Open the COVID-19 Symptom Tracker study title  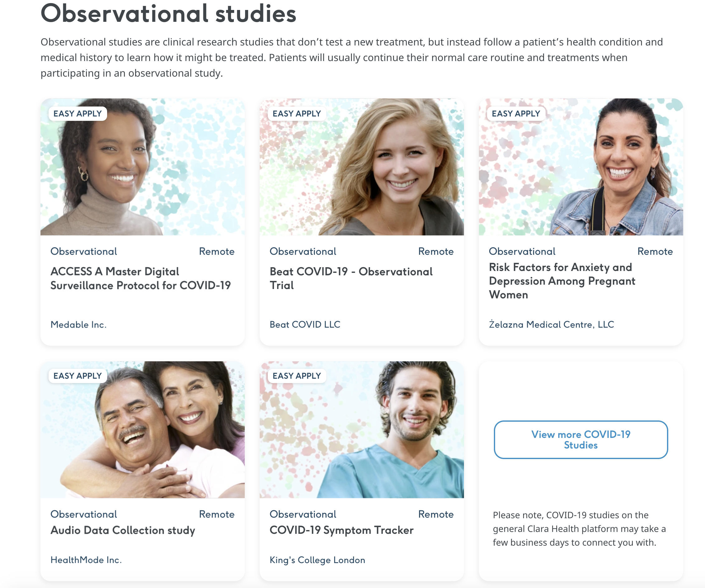pyautogui.click(x=341, y=530)
